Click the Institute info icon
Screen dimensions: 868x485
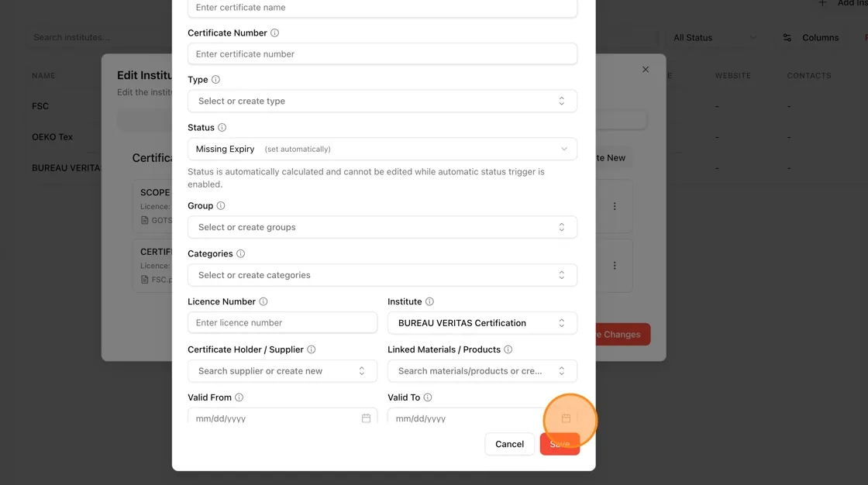429,301
